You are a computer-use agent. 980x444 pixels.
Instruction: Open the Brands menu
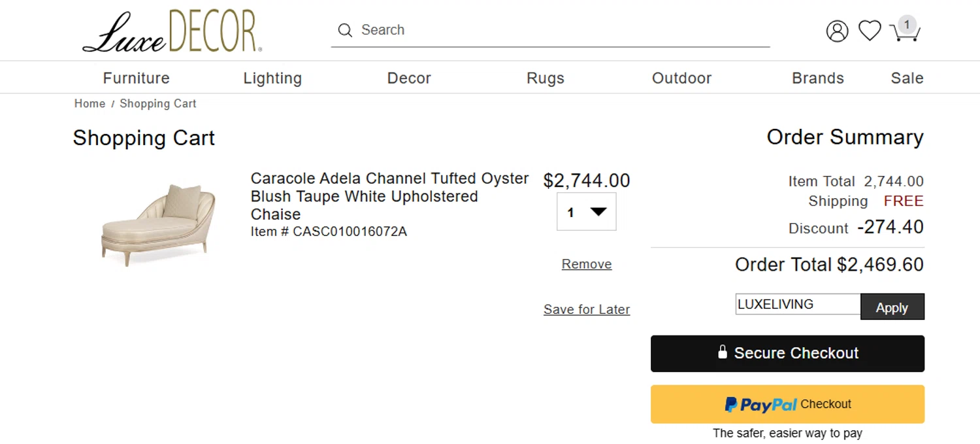click(x=818, y=78)
